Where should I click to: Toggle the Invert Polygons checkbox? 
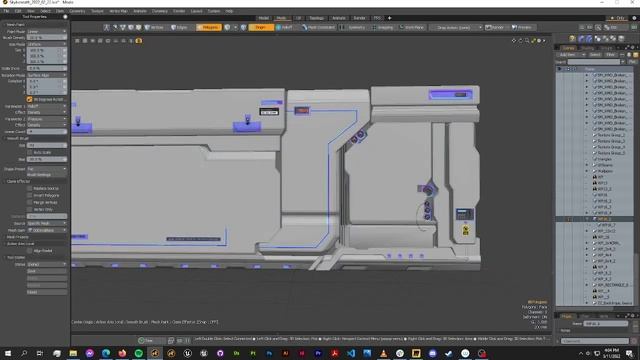point(29,196)
